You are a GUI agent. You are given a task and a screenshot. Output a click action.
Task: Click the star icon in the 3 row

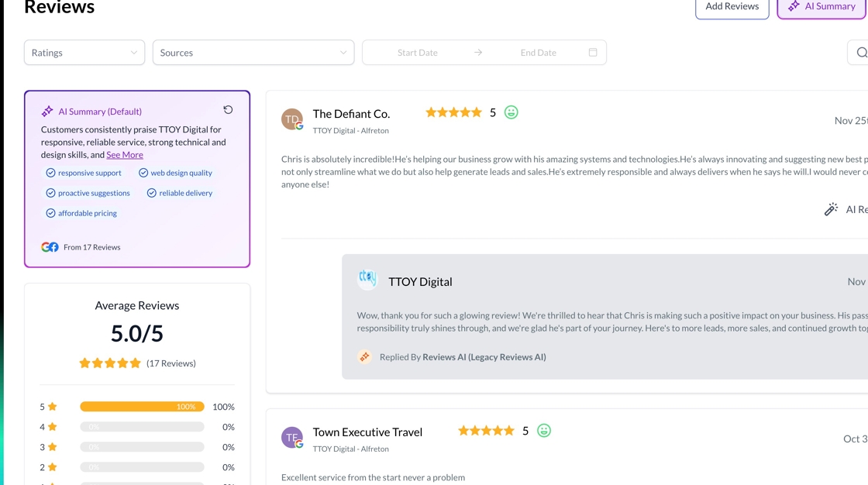coord(53,447)
